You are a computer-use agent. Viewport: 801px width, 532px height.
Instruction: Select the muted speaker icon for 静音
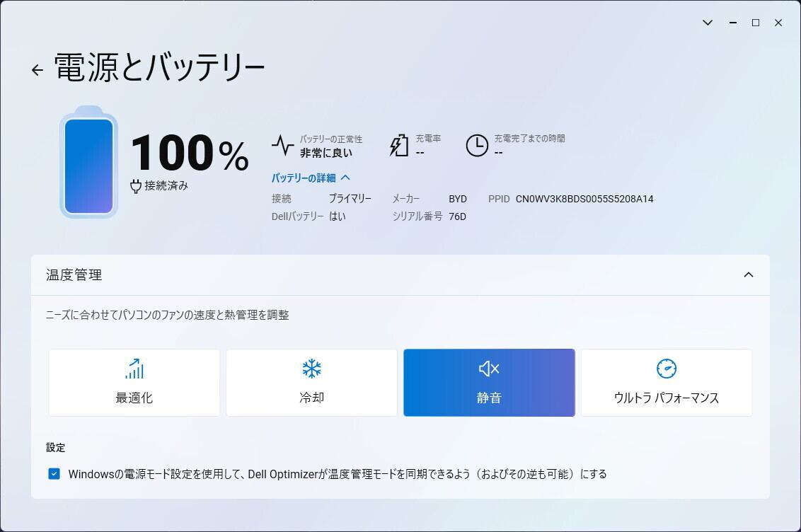coord(489,369)
